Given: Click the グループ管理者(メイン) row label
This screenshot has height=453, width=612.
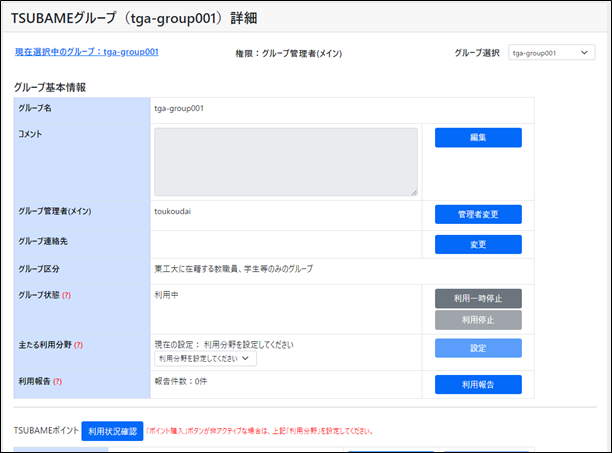Looking at the screenshot, I should (55, 211).
